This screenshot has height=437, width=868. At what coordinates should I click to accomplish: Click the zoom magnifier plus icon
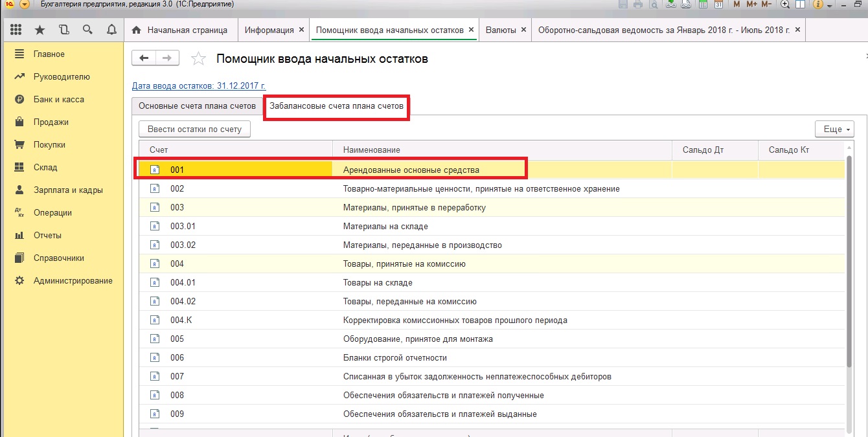(x=785, y=5)
